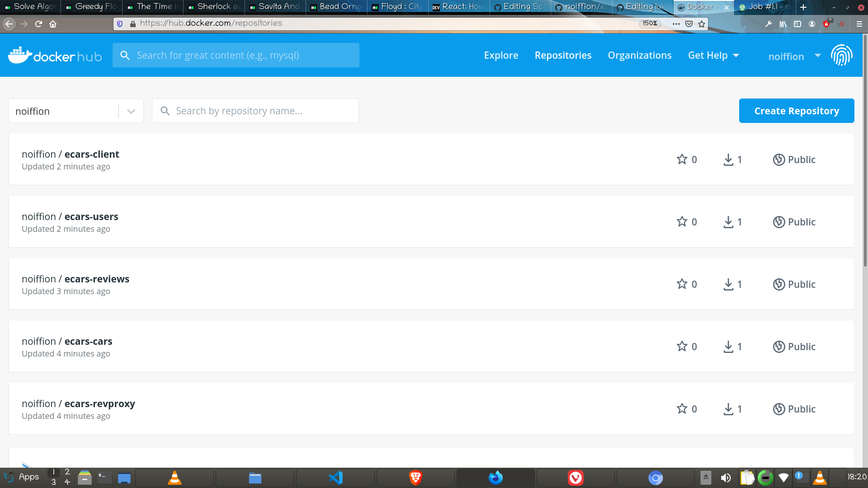Reload the page with the refresh icon
868x488 pixels.
(x=38, y=24)
